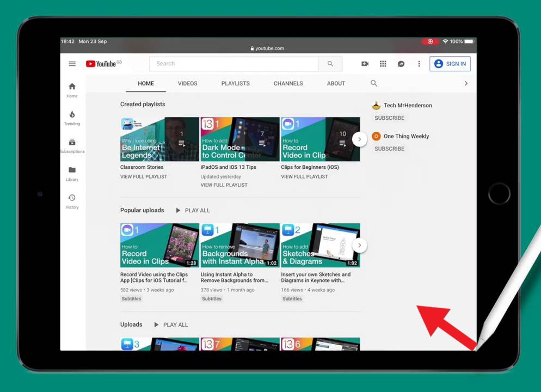Viewport: 541px width, 392px height.
Task: Click Subtitles badge under Sketches video
Action: coord(292,299)
